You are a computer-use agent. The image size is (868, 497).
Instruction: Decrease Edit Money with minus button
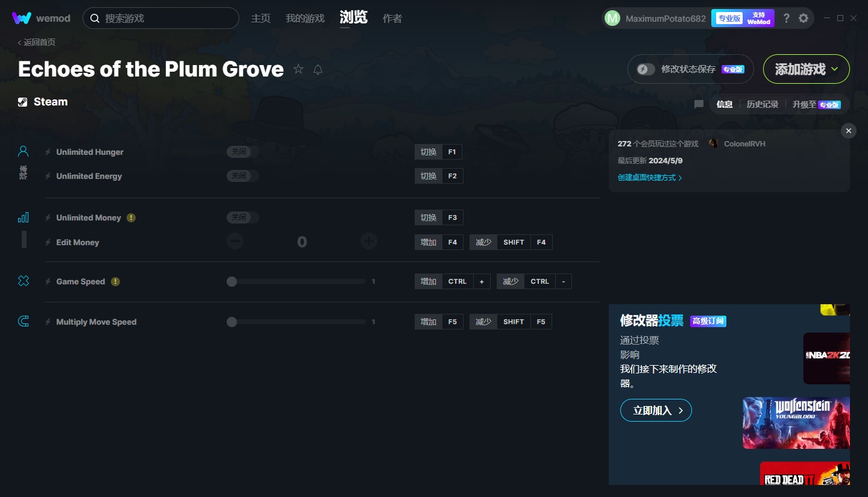[235, 242]
